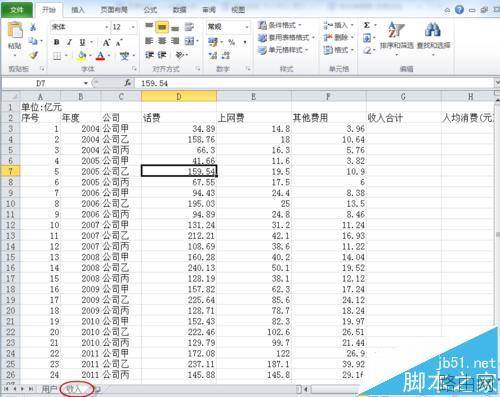Toggle Align Text Left button

tap(149, 41)
